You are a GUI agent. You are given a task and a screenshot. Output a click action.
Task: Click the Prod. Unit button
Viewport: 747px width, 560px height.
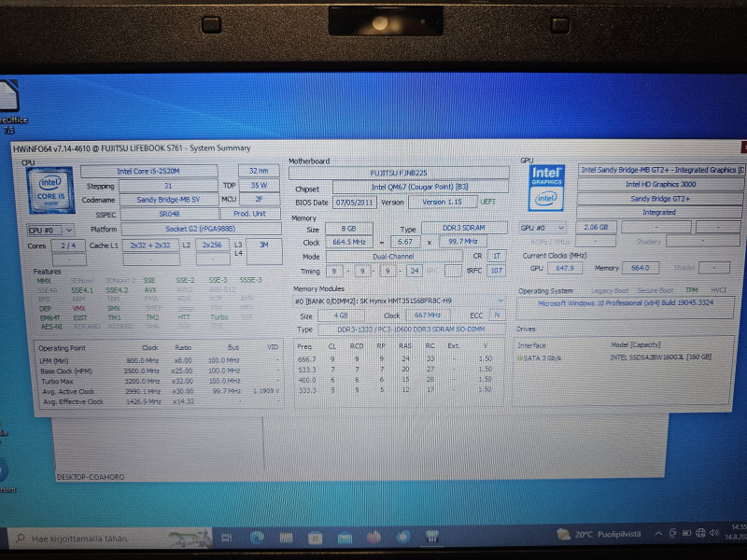[x=249, y=214]
